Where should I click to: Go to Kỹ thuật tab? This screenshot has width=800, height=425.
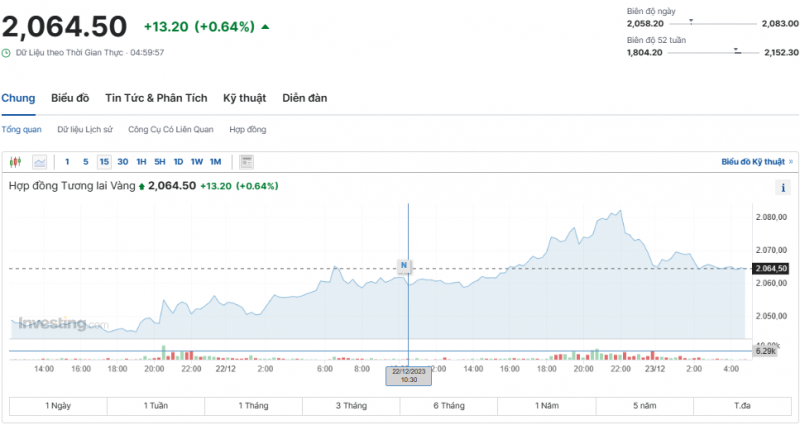click(244, 98)
